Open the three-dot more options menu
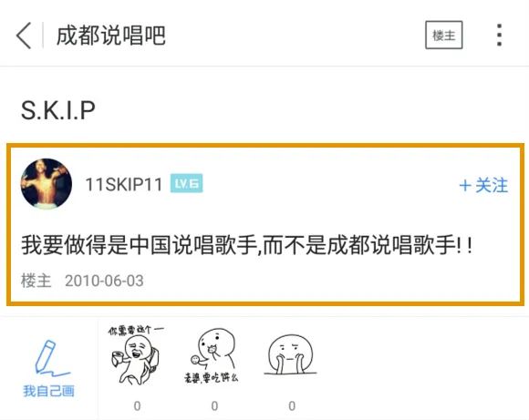 (500, 35)
